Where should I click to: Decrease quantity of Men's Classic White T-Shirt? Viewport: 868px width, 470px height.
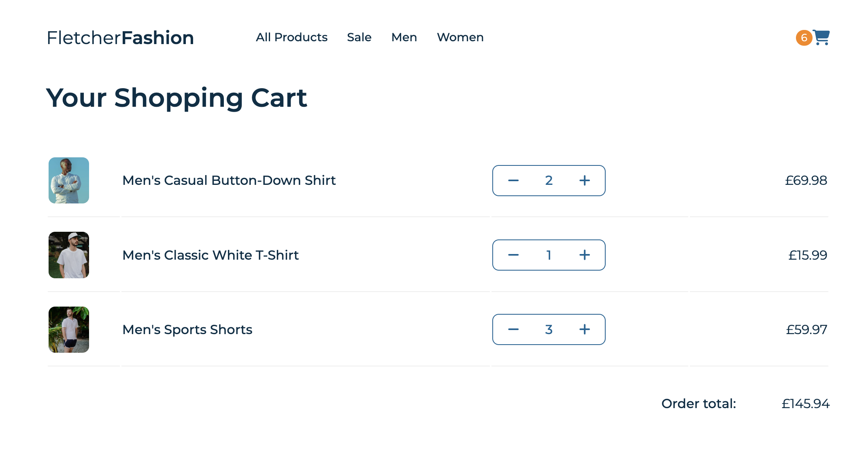pyautogui.click(x=513, y=255)
